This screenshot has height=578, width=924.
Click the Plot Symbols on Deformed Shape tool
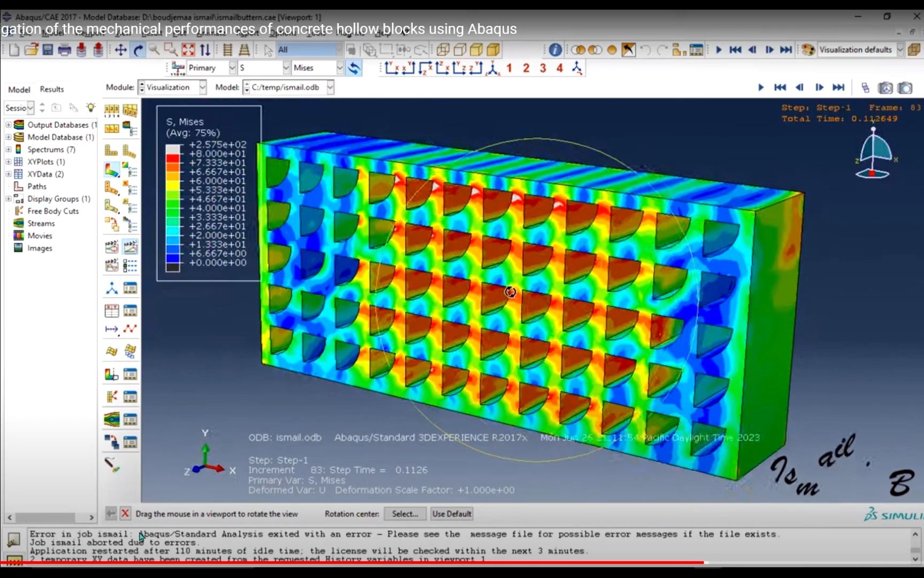pos(112,188)
